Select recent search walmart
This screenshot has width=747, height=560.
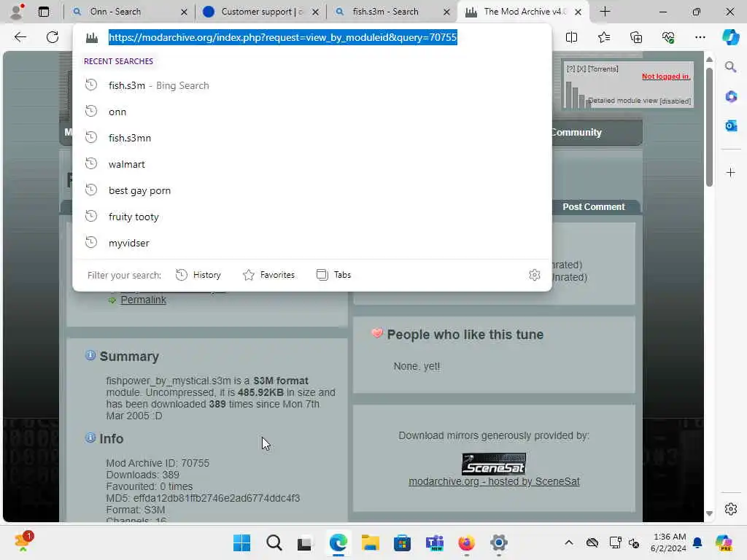click(x=312, y=164)
